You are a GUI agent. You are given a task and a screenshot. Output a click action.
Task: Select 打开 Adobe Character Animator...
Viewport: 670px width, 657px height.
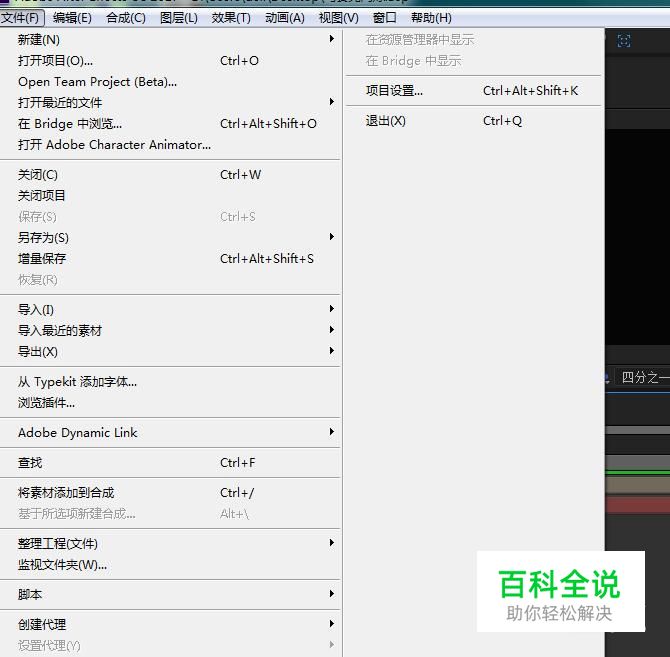tap(170, 144)
